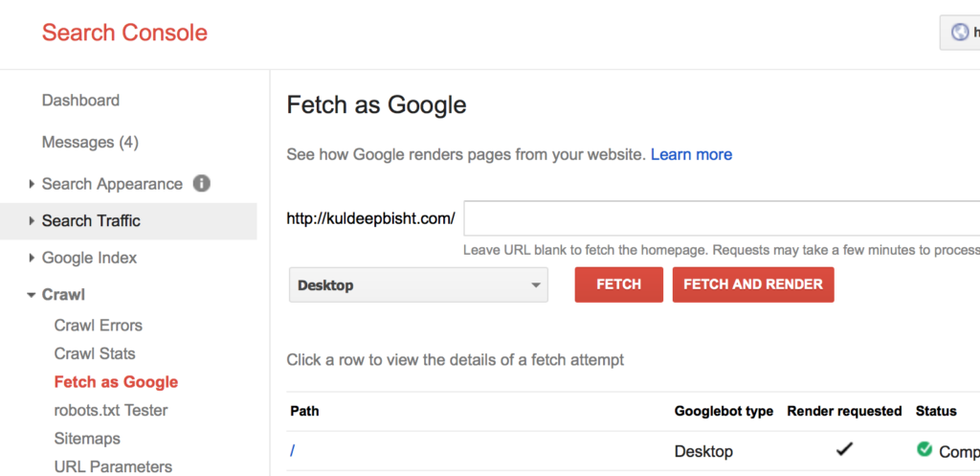Click the Search Appearance info icon
The width and height of the screenshot is (980, 476).
202,183
